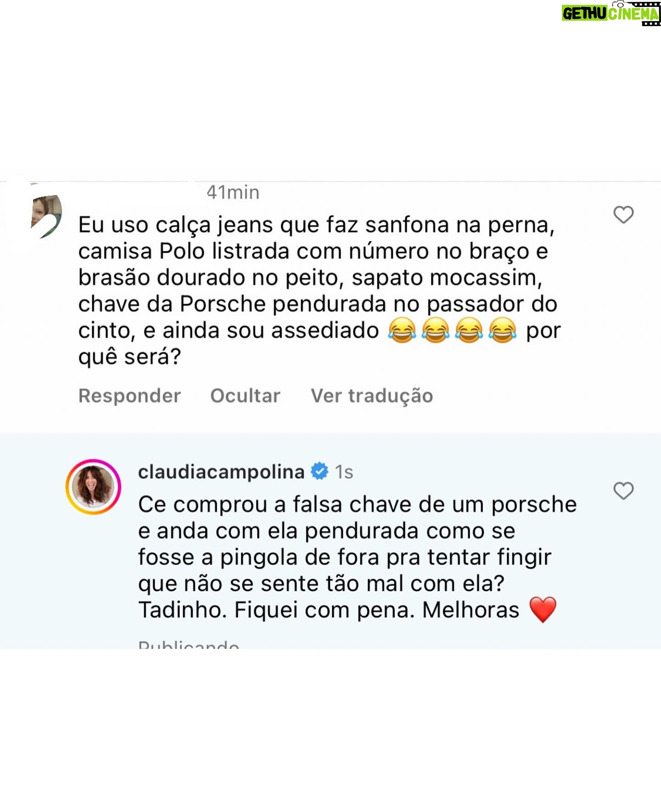The image size is (661, 812).
Task: Like claudiacampolina's reply with the heart
Action: tap(623, 491)
